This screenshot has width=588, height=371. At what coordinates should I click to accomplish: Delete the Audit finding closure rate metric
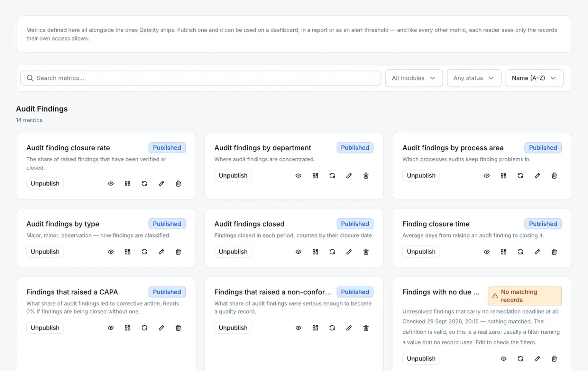point(178,184)
